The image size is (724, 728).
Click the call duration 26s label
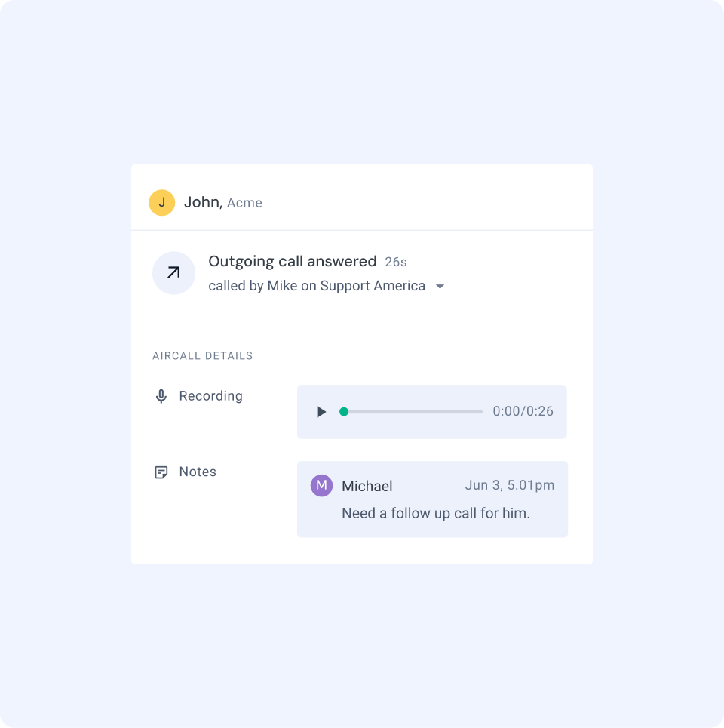click(x=395, y=261)
